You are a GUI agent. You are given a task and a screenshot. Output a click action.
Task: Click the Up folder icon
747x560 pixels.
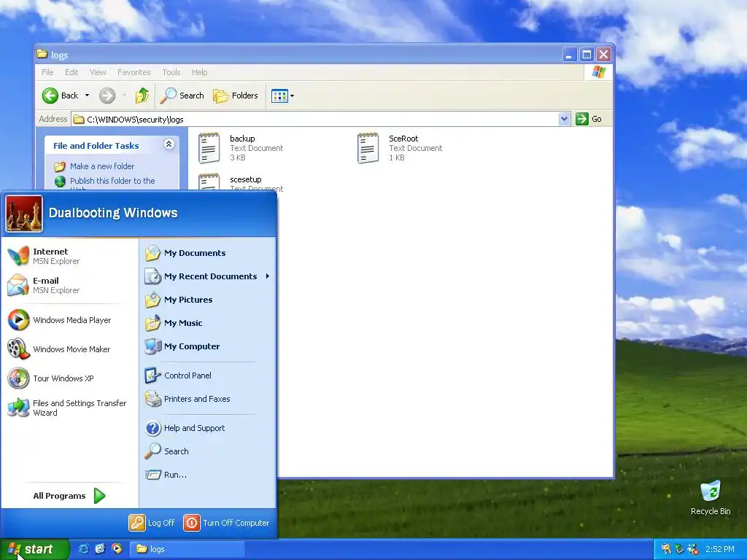click(142, 96)
